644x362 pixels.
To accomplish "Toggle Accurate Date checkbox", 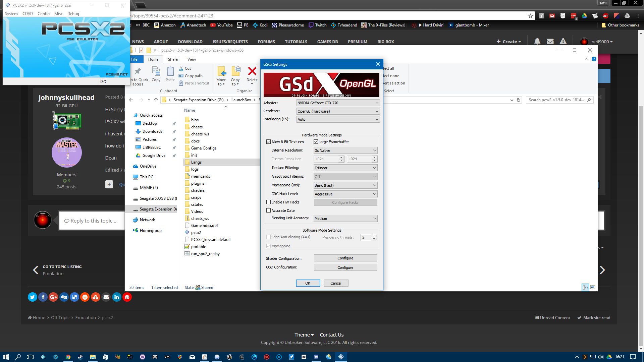I will [268, 210].
